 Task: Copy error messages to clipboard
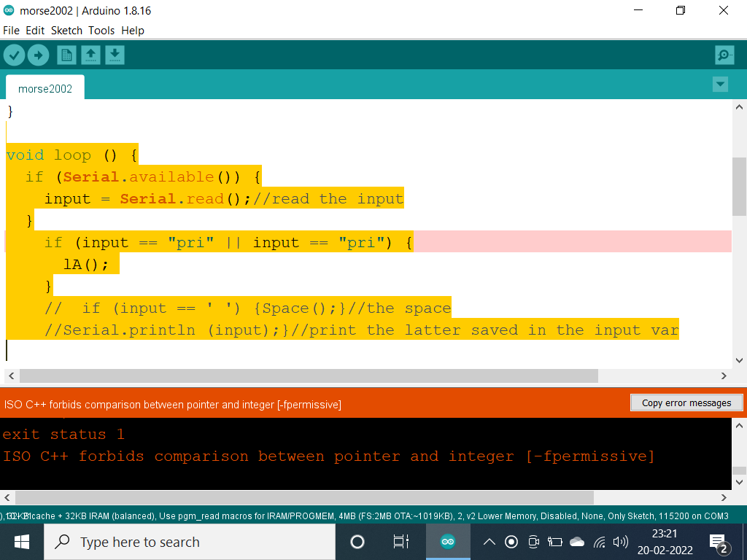(686, 402)
